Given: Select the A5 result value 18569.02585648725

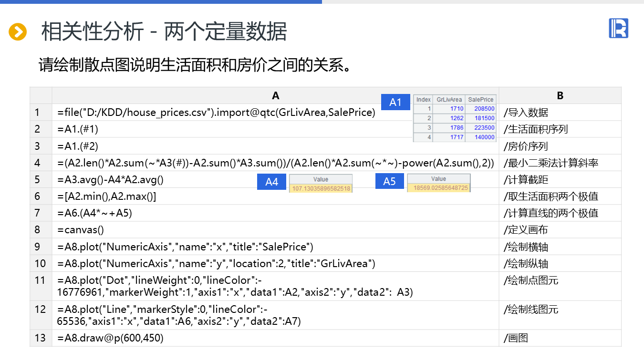Looking at the screenshot, I should point(439,188).
